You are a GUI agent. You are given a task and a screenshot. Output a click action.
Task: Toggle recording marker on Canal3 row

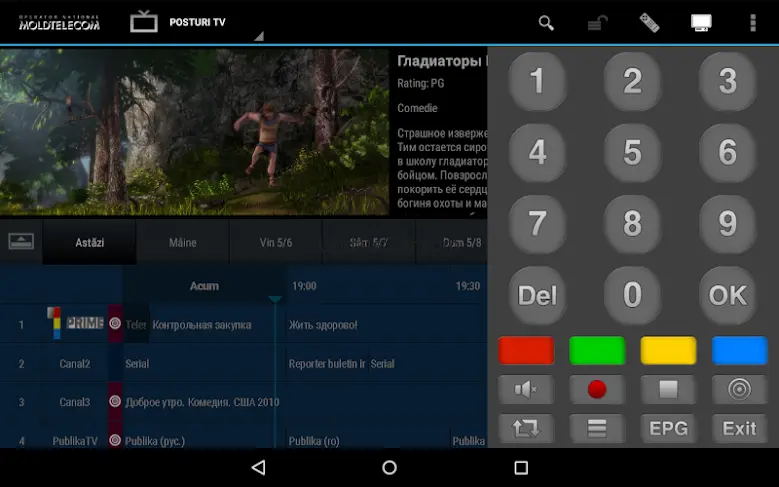click(x=115, y=401)
